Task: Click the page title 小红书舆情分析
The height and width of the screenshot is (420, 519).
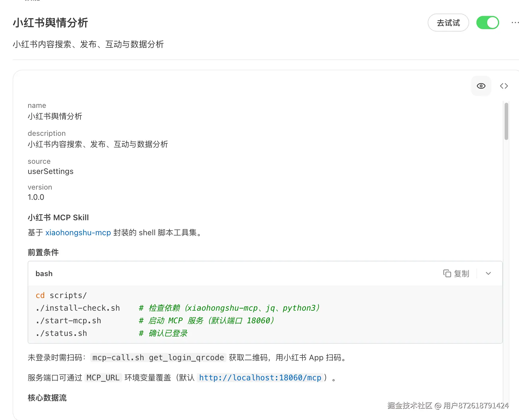Action: [50, 23]
